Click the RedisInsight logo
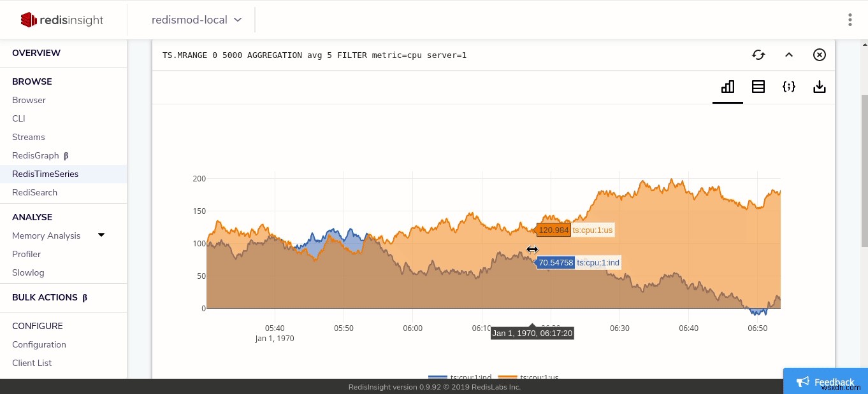Screen dimensions: 868x394 click(x=62, y=19)
